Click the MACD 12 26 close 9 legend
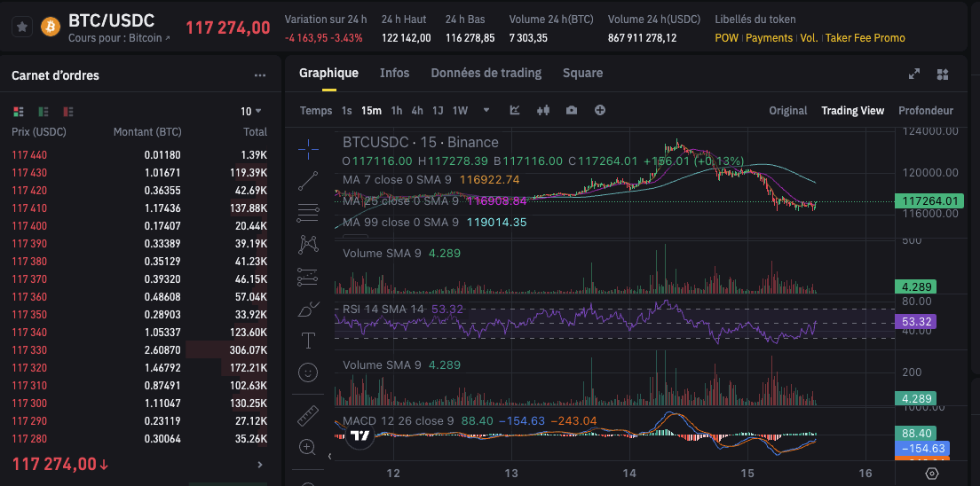980x486 pixels. coord(470,421)
